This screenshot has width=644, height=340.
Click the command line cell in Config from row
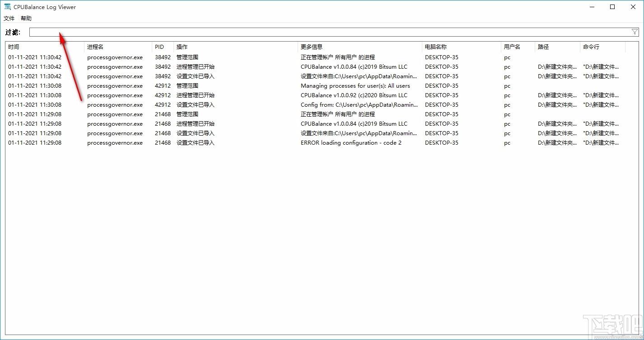[601, 105]
